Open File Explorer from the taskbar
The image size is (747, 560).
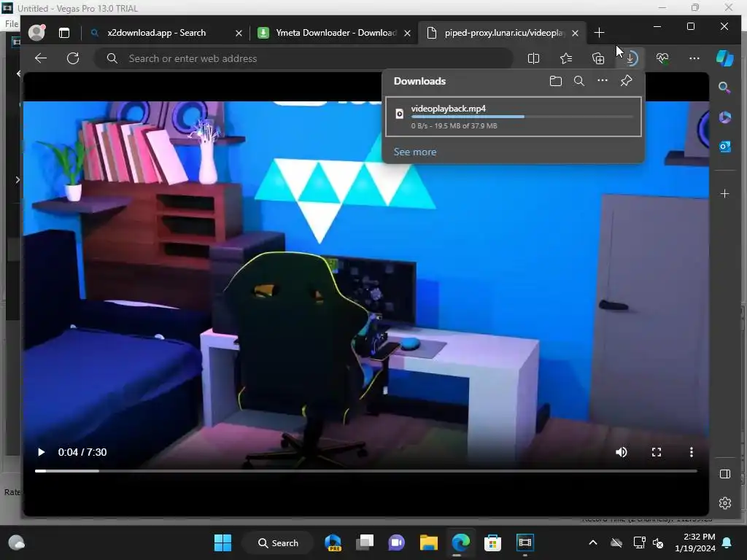point(428,542)
